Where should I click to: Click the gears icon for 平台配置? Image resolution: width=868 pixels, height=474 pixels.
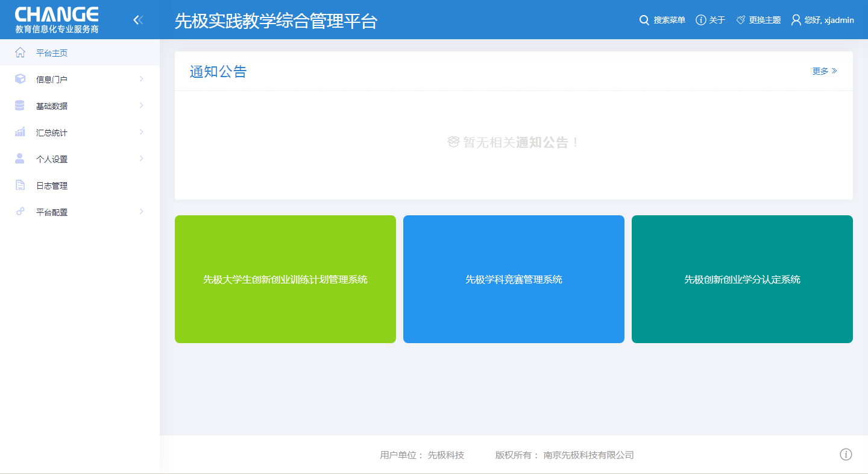pos(20,212)
